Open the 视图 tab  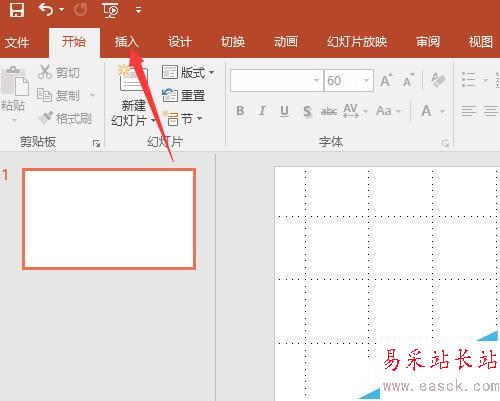[480, 42]
